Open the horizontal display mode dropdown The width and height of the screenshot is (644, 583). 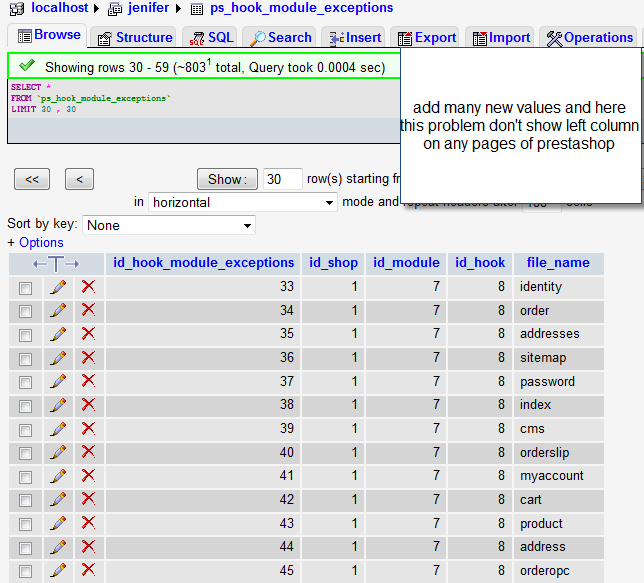click(243, 202)
